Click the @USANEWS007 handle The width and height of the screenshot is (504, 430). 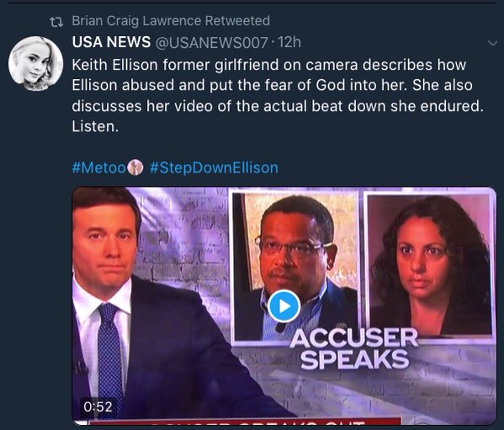point(211,42)
